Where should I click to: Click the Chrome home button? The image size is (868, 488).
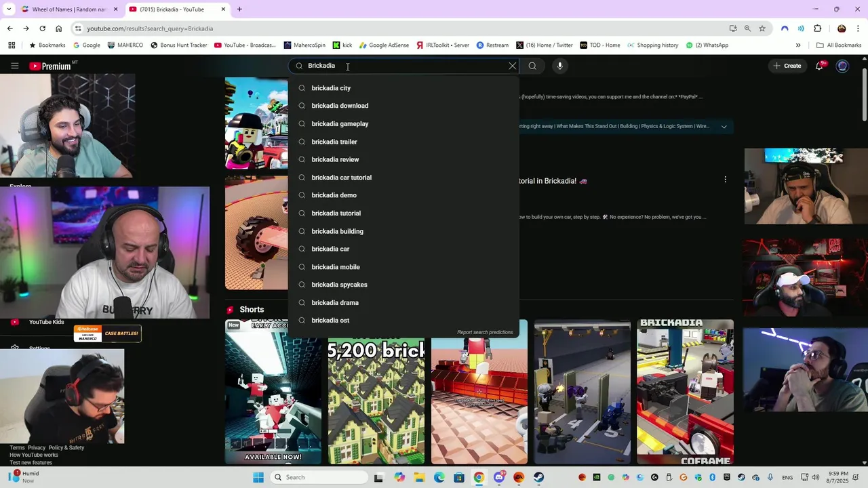(58, 28)
